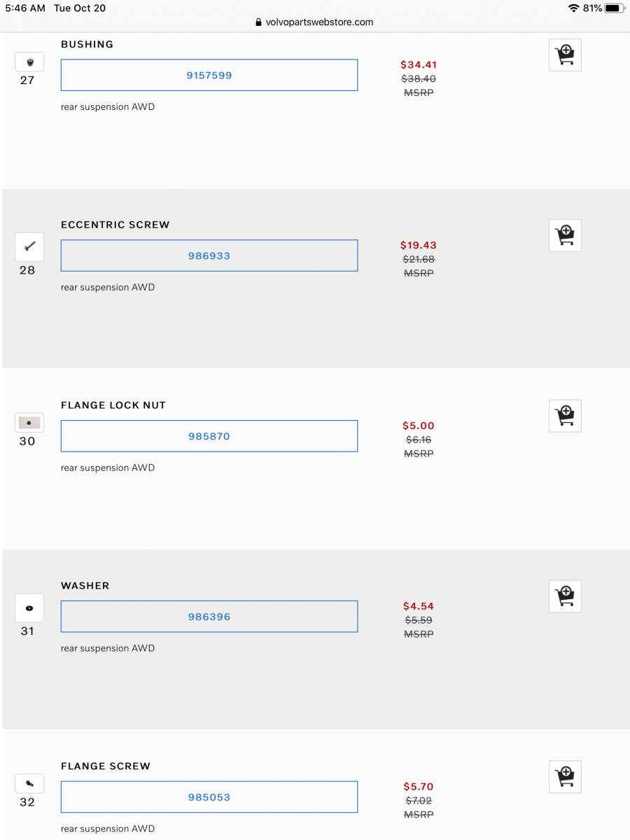The height and width of the screenshot is (840, 630).
Task: Add the FLANGE LOCK NUT to cart
Action: (x=564, y=415)
